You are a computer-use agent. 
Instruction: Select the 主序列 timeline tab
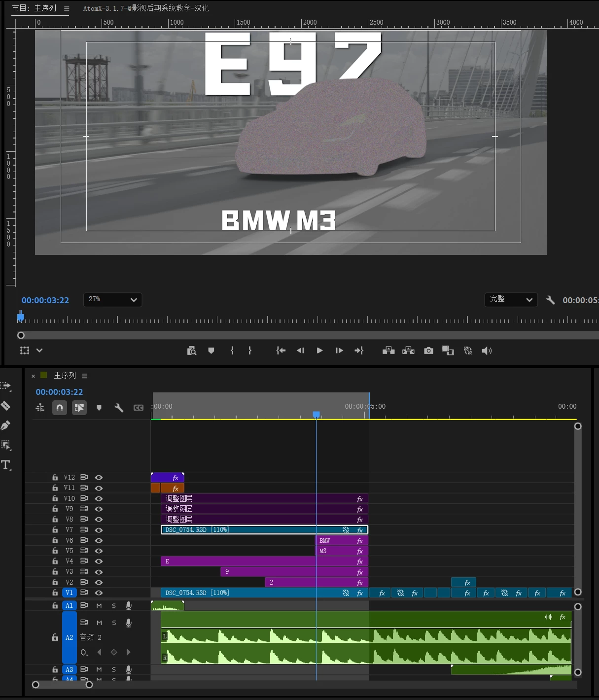[65, 376]
